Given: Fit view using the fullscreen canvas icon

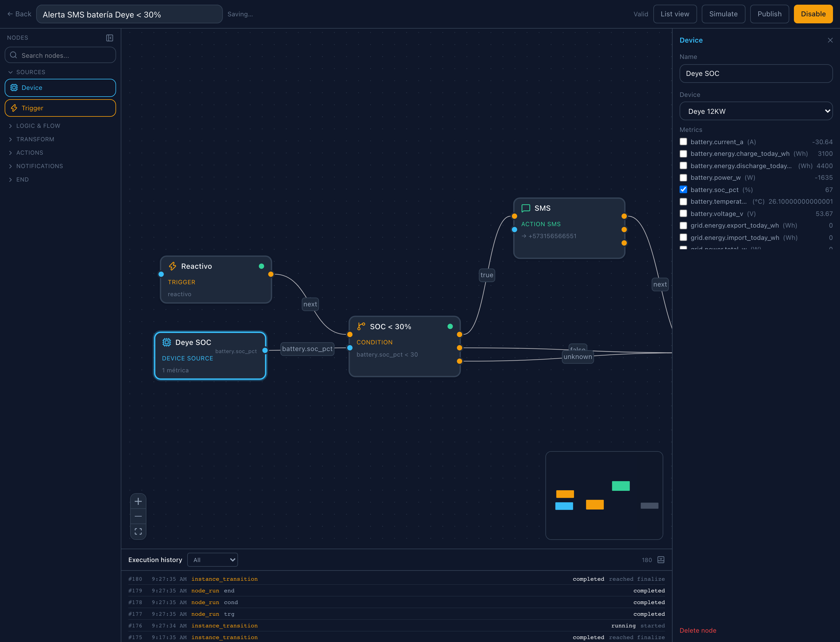Looking at the screenshot, I should (x=138, y=532).
